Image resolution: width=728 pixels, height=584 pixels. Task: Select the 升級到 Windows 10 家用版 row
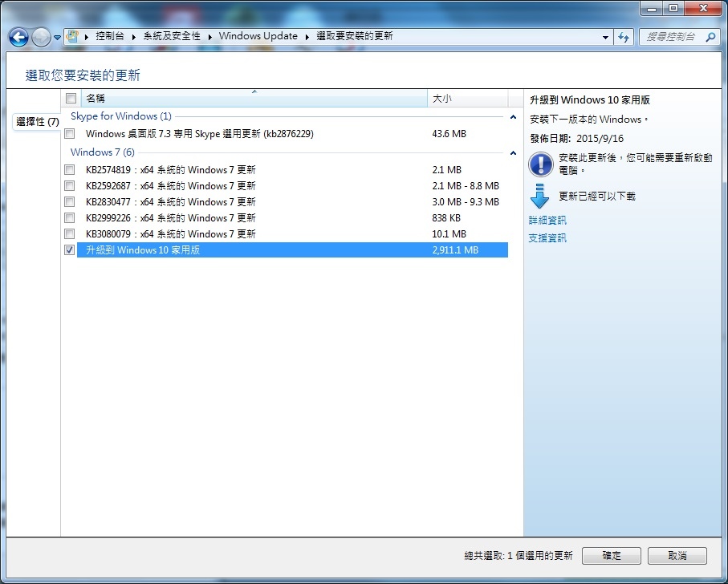coord(292,250)
